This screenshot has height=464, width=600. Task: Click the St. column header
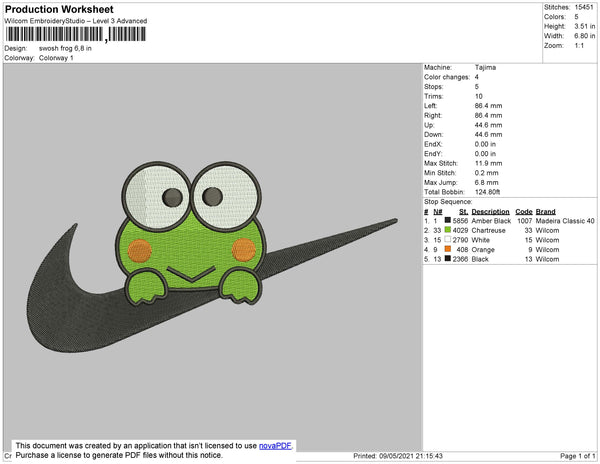click(x=463, y=212)
